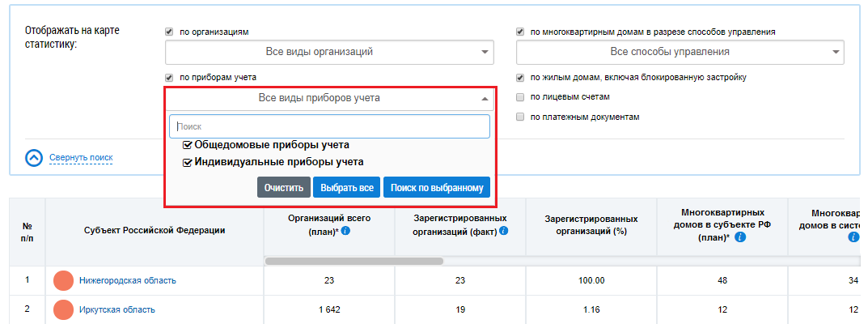Click the Поиск field in the dropdown
Viewport: 868px width, 324px height.
point(329,126)
